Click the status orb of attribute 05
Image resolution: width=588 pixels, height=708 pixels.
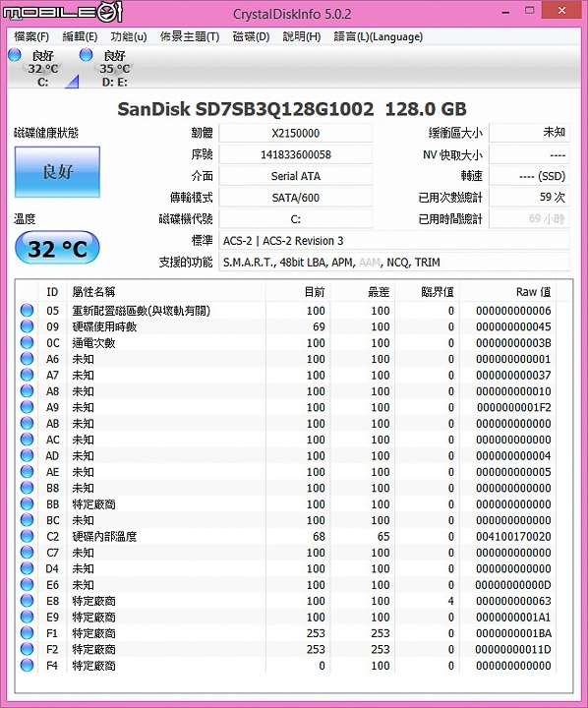[28, 310]
